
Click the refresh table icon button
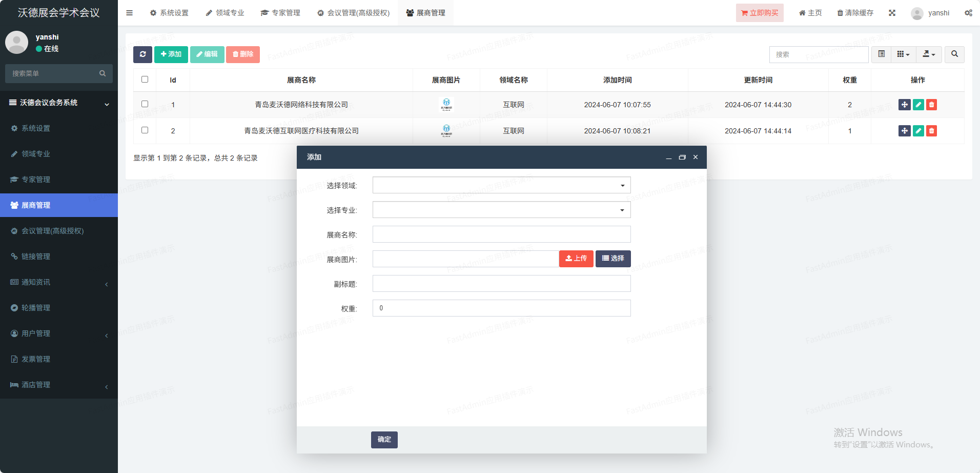142,54
